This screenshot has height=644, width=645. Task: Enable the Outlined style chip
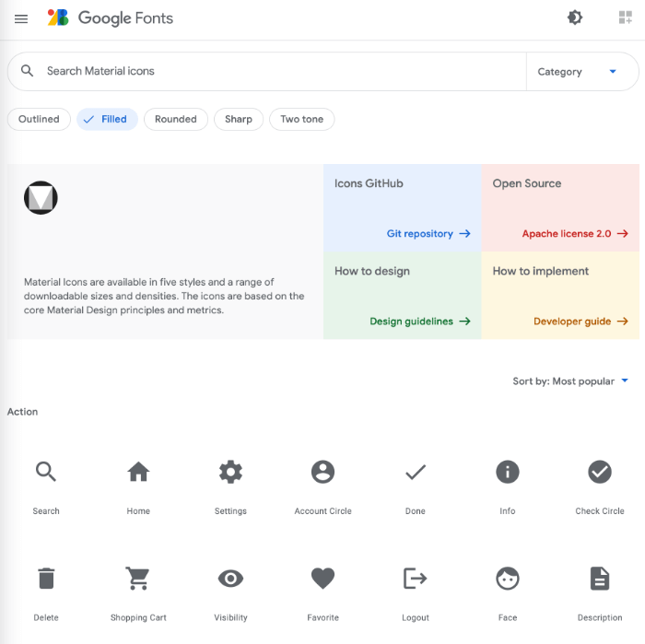tap(39, 119)
